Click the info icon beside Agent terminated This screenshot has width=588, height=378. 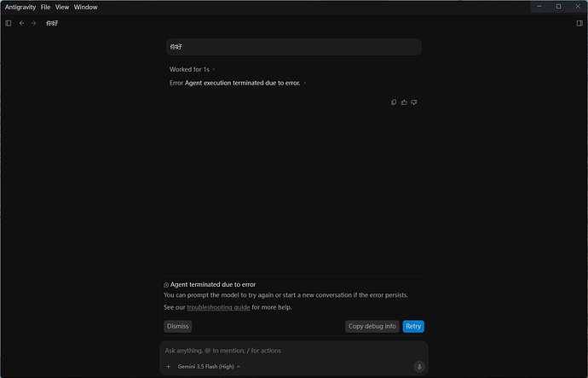(166, 285)
